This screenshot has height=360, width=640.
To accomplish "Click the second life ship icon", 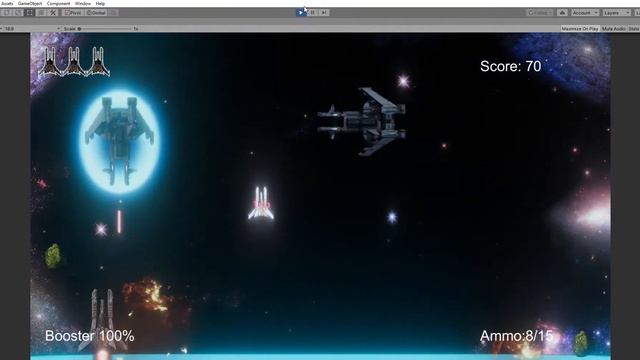I will tap(74, 62).
